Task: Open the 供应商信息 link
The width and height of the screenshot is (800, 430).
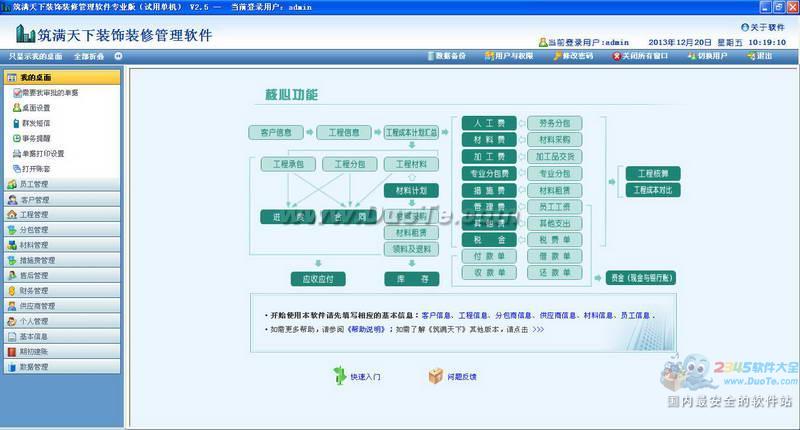Action: (x=558, y=316)
